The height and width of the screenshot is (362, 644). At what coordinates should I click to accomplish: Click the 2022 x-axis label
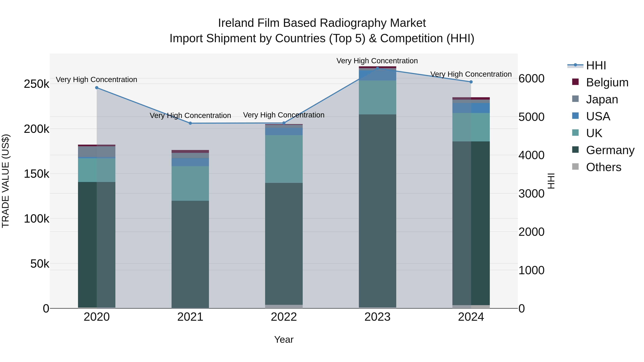coord(284,317)
